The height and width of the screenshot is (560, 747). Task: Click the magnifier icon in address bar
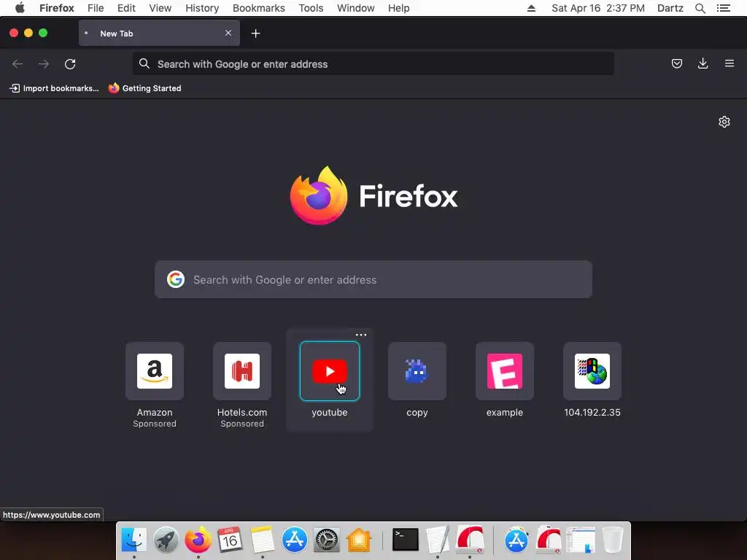pos(144,63)
